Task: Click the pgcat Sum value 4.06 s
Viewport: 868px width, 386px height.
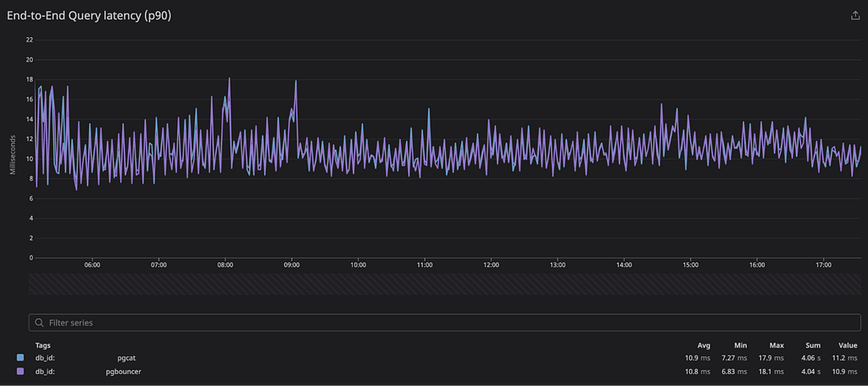Action: 811,358
